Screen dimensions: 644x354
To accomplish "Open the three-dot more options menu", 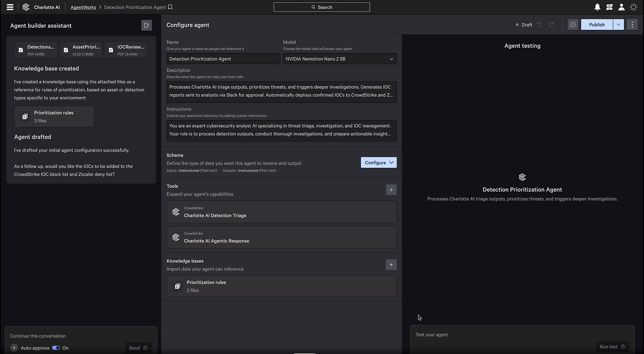I will point(632,25).
